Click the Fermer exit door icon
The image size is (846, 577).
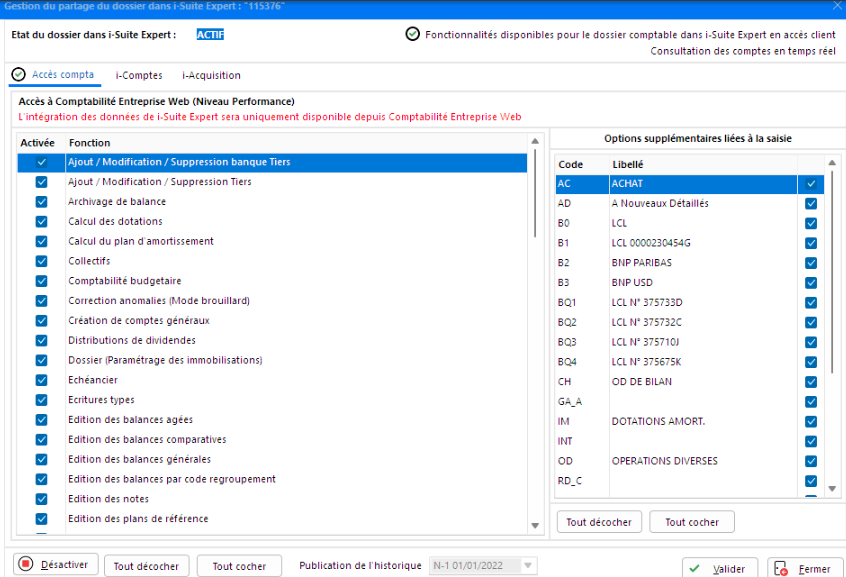point(782,568)
